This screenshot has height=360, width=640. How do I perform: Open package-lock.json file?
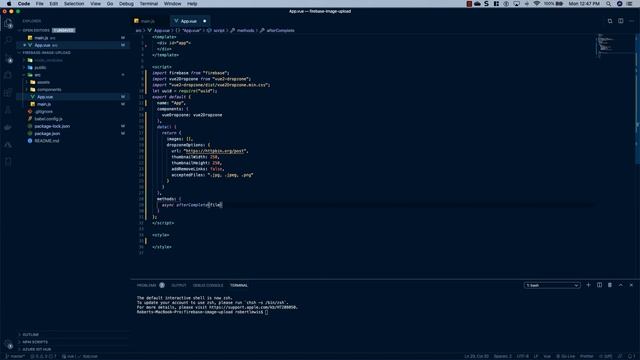point(73,126)
